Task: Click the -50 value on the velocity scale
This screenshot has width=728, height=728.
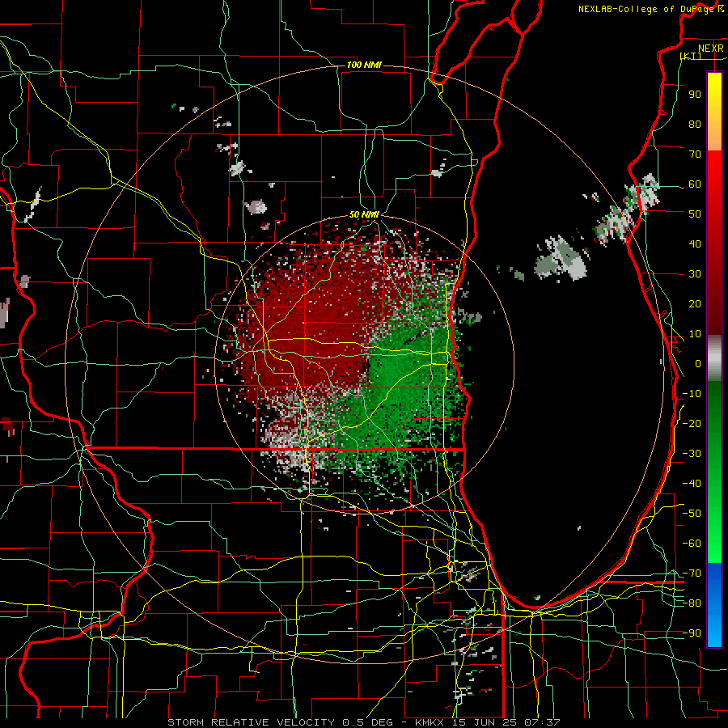Action: [x=692, y=514]
